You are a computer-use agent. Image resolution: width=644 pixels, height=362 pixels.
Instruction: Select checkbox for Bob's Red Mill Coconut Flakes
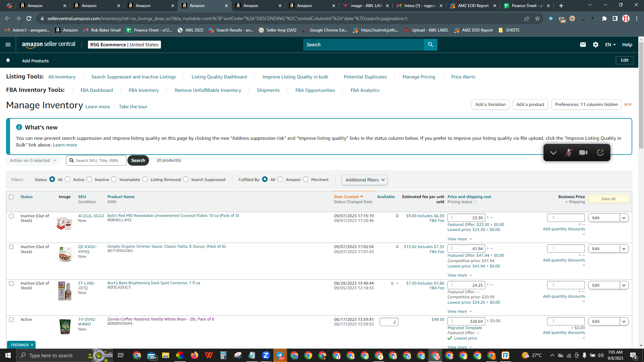click(11, 216)
